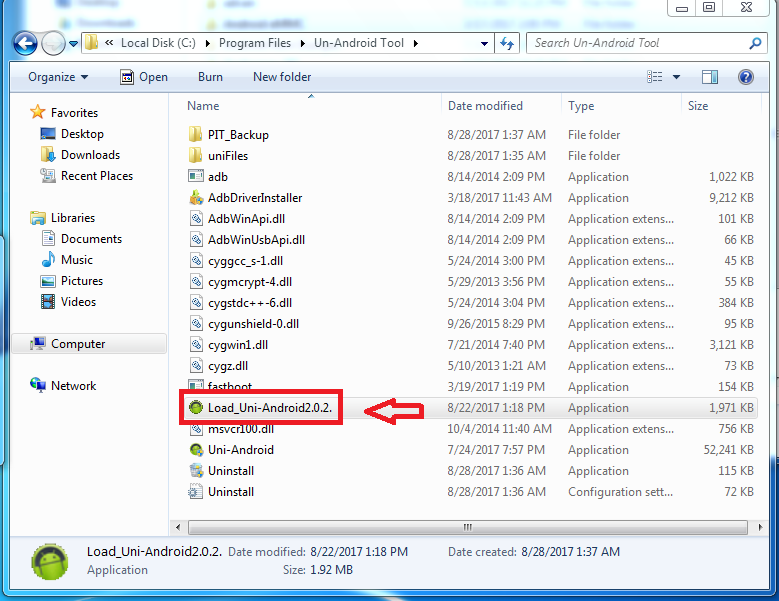Click the Refresh button beside address bar
The height and width of the screenshot is (601, 779).
(507, 43)
